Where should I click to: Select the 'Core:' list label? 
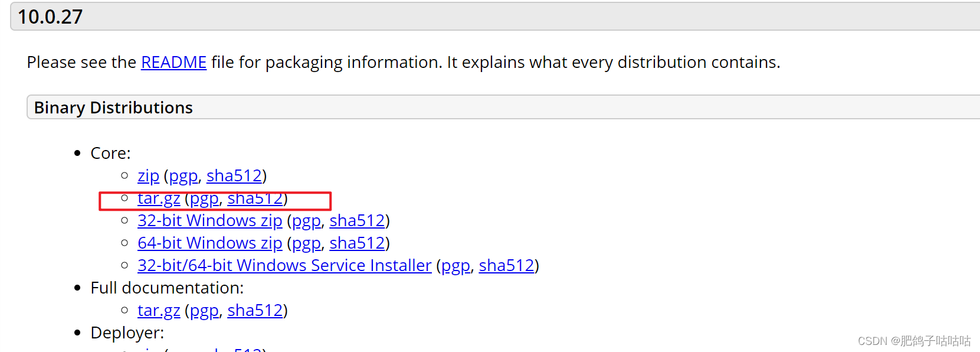(x=110, y=154)
